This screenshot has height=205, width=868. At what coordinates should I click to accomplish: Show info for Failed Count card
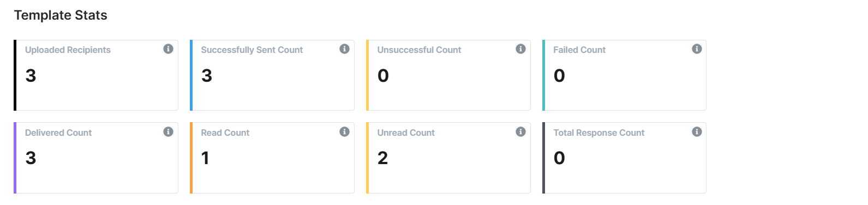[697, 49]
